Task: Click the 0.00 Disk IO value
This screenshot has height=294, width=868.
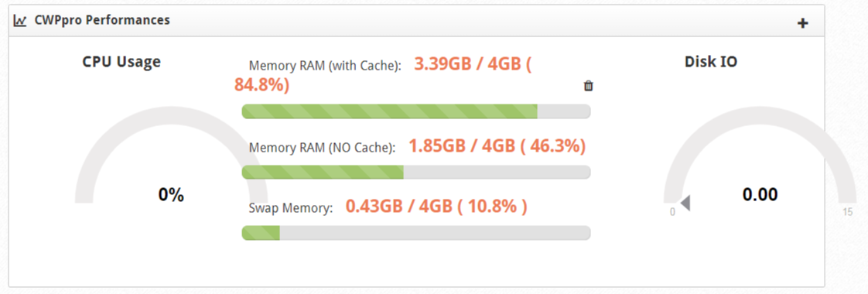Action: click(760, 194)
